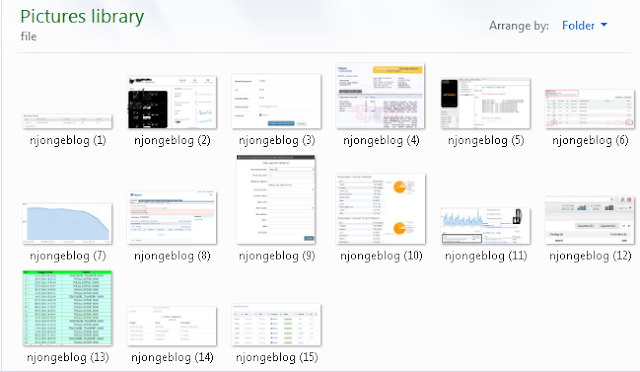Viewport: 640px width, 372px height.
Task: Click the file name label njongeblog (5)
Action: coord(486,141)
